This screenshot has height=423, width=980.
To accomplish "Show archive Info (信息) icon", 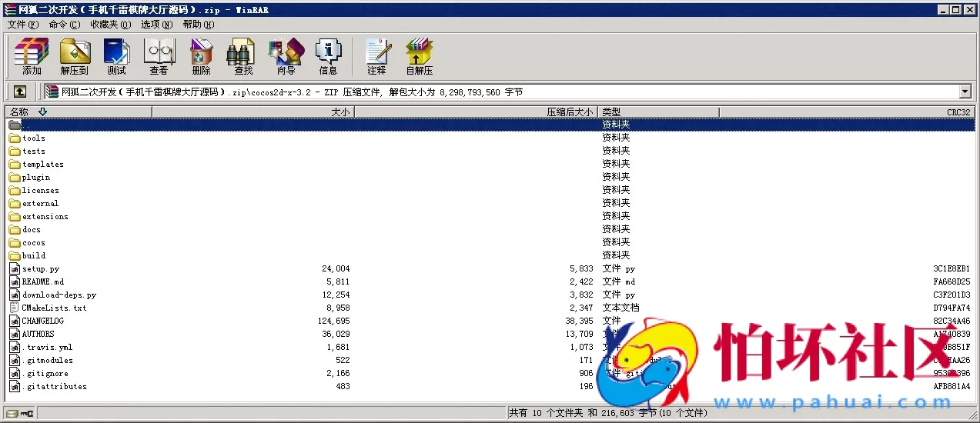I will click(x=328, y=56).
